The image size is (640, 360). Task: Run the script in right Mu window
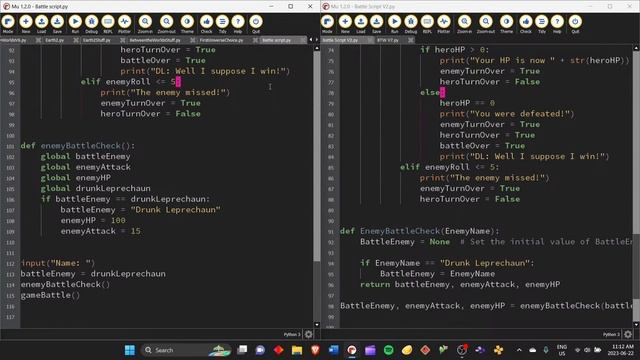click(394, 24)
